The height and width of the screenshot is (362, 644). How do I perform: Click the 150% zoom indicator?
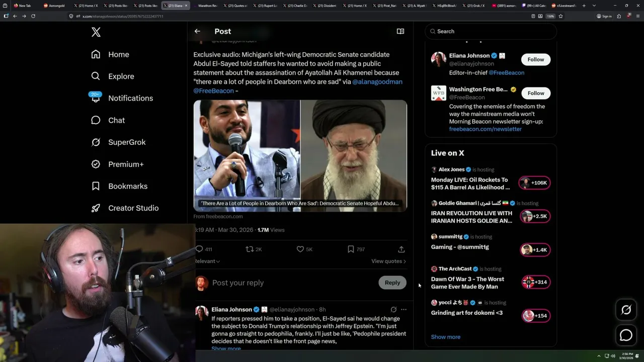pos(550,16)
